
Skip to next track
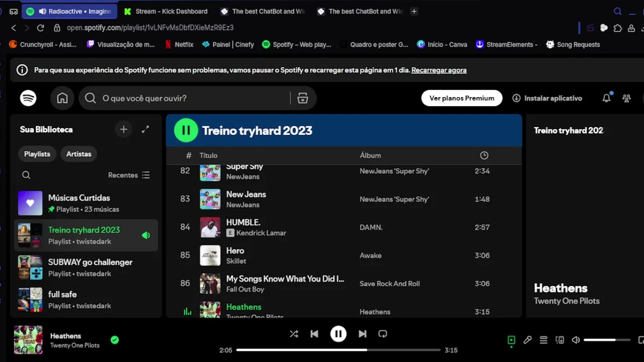[362, 333]
